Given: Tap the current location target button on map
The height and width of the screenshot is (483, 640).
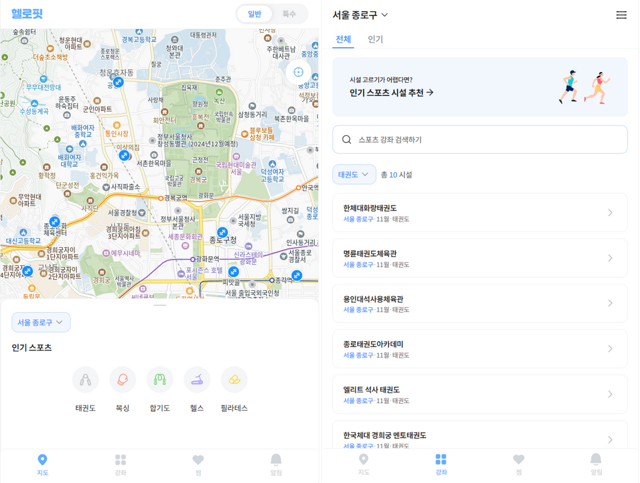Looking at the screenshot, I should pos(298,72).
